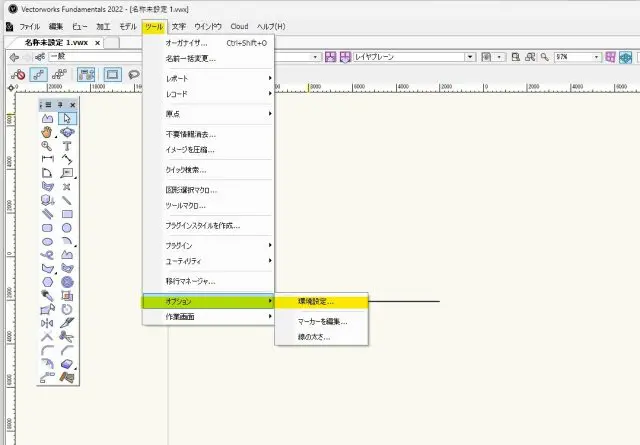Viewport: 640px width, 445px height.
Task: Expand the 作業画面 submenu
Action: (x=208, y=317)
